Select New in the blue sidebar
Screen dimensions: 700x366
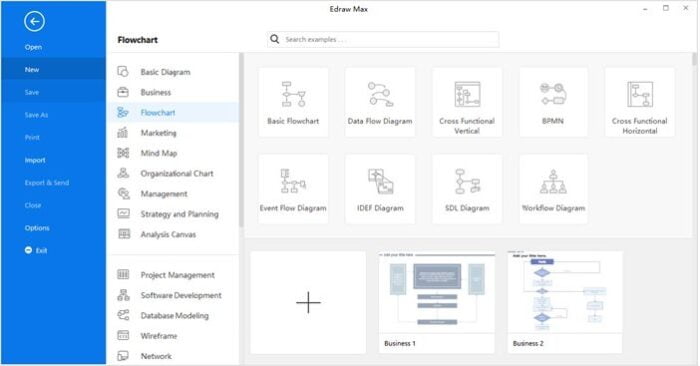click(x=53, y=70)
